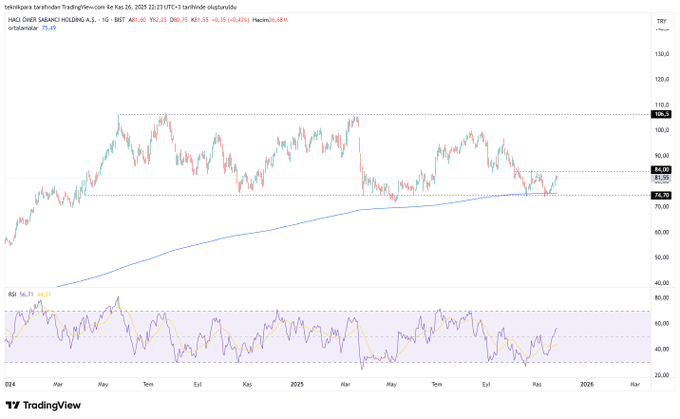
Task: Click the 2025 label on time axis
Action: (297, 384)
